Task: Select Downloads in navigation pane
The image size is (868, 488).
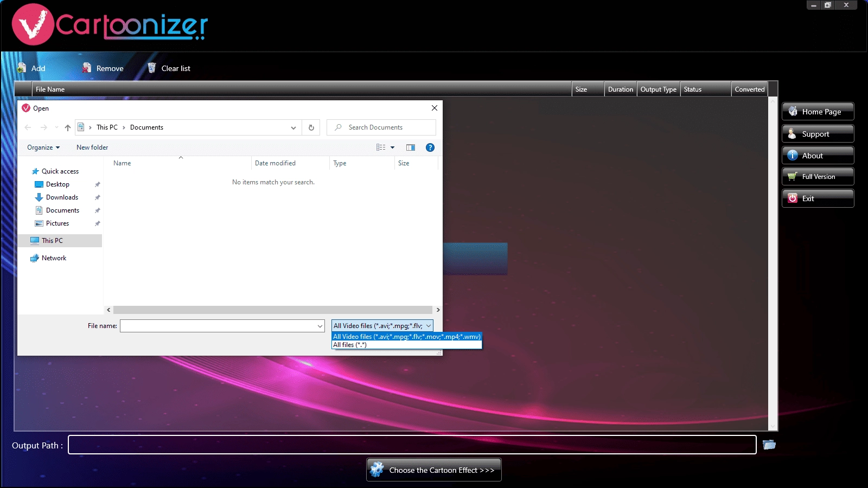Action: [x=62, y=197]
